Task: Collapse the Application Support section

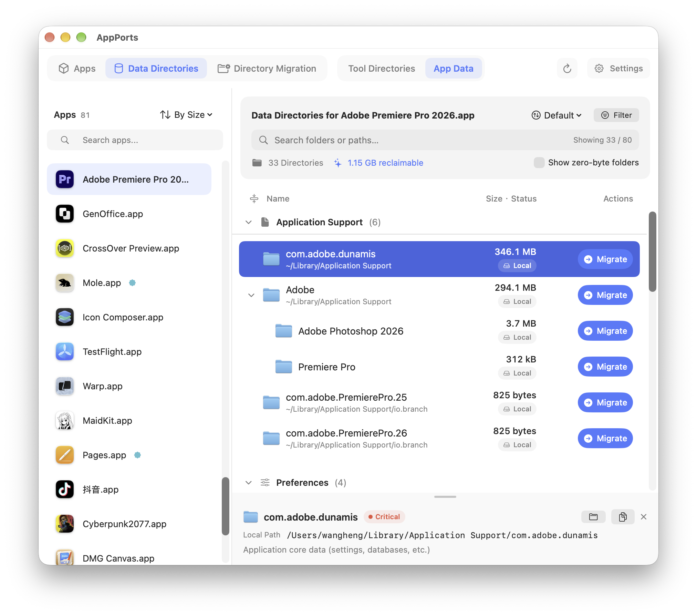Action: point(248,222)
